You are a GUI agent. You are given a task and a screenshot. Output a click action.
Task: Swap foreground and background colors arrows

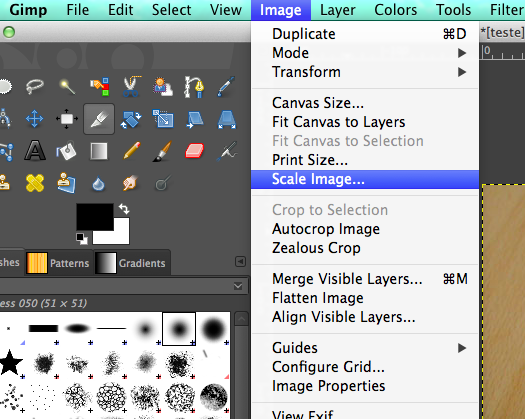pyautogui.click(x=124, y=209)
